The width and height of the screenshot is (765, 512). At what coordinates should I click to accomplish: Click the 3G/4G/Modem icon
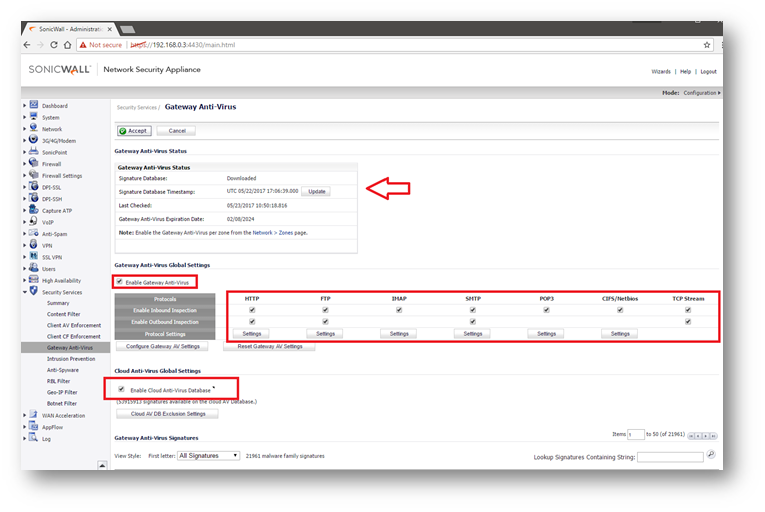(x=34, y=140)
